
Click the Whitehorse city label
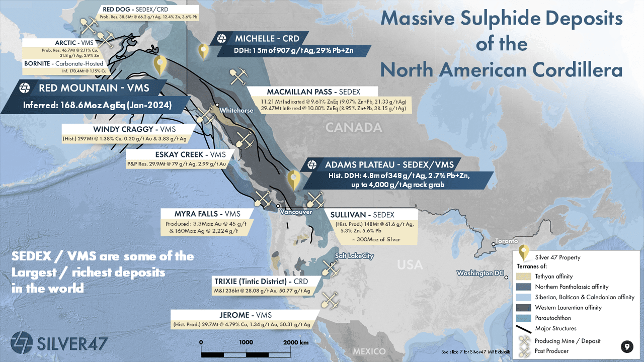point(236,111)
